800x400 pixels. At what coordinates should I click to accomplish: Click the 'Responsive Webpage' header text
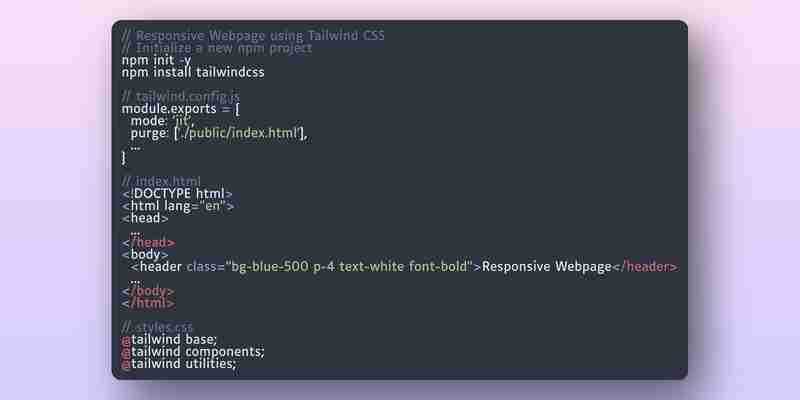click(546, 267)
